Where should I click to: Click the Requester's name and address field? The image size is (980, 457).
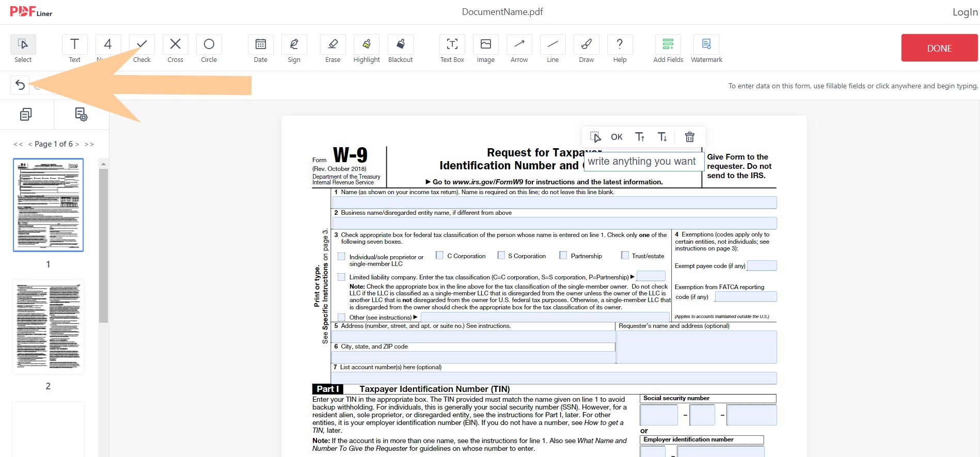(x=697, y=347)
